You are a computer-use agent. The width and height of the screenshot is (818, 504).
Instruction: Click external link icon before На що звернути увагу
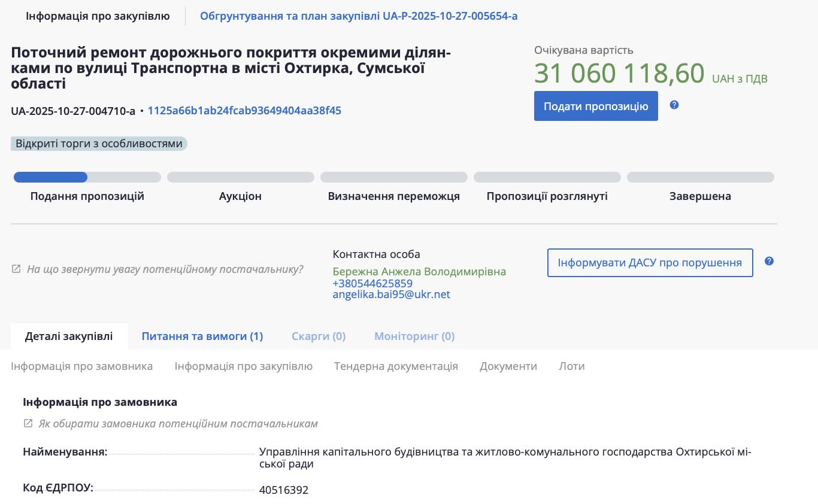point(16,269)
